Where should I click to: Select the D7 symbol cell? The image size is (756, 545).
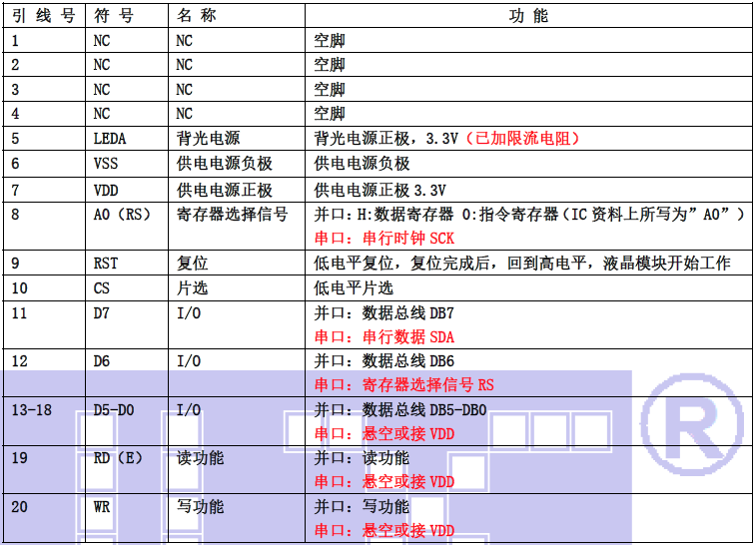[101, 313]
